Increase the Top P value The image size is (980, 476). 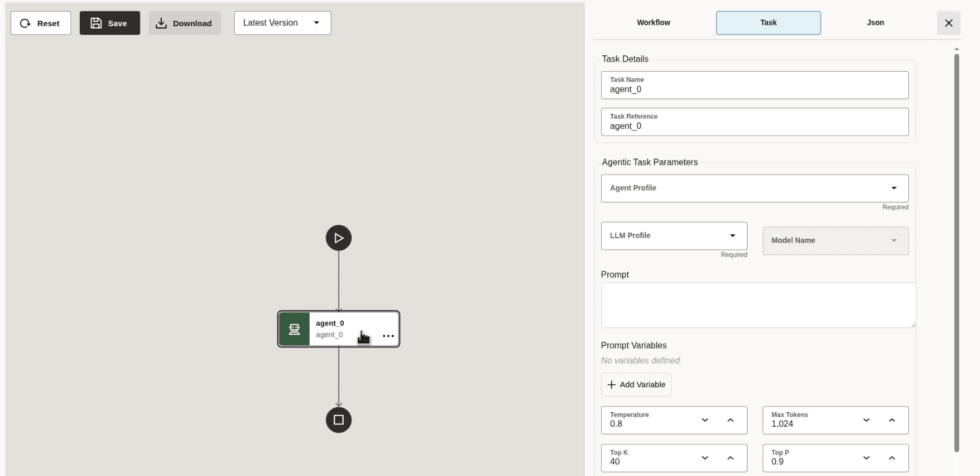pos(892,458)
